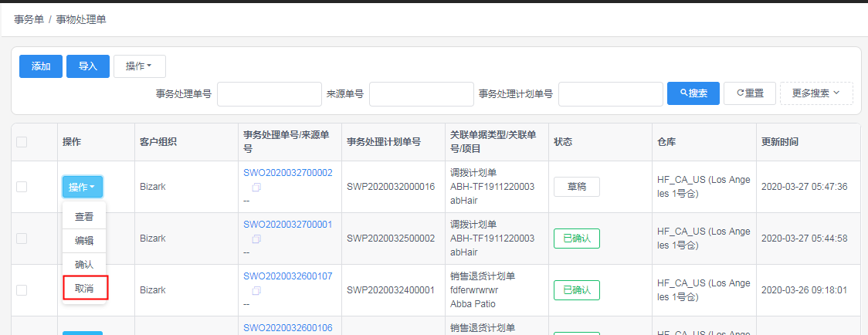Viewport: 868px width, 335px height.
Task: Choose 查看 from the action menu
Action: pyautogui.click(x=84, y=216)
